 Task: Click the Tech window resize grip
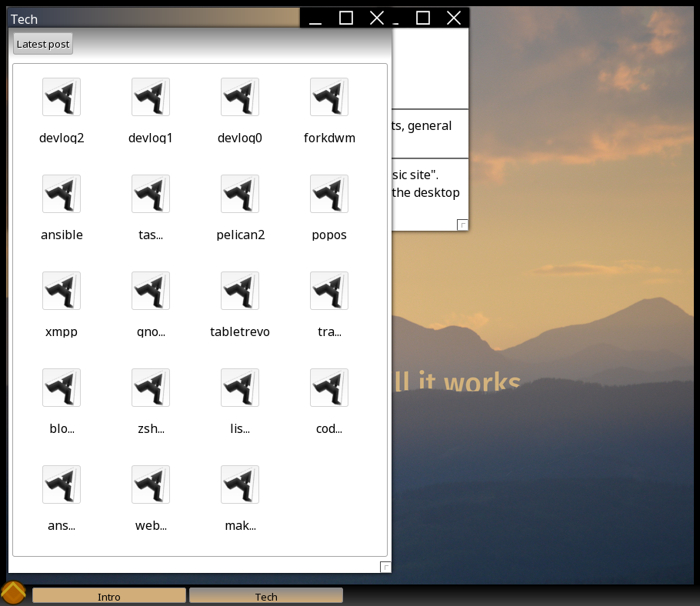385,567
